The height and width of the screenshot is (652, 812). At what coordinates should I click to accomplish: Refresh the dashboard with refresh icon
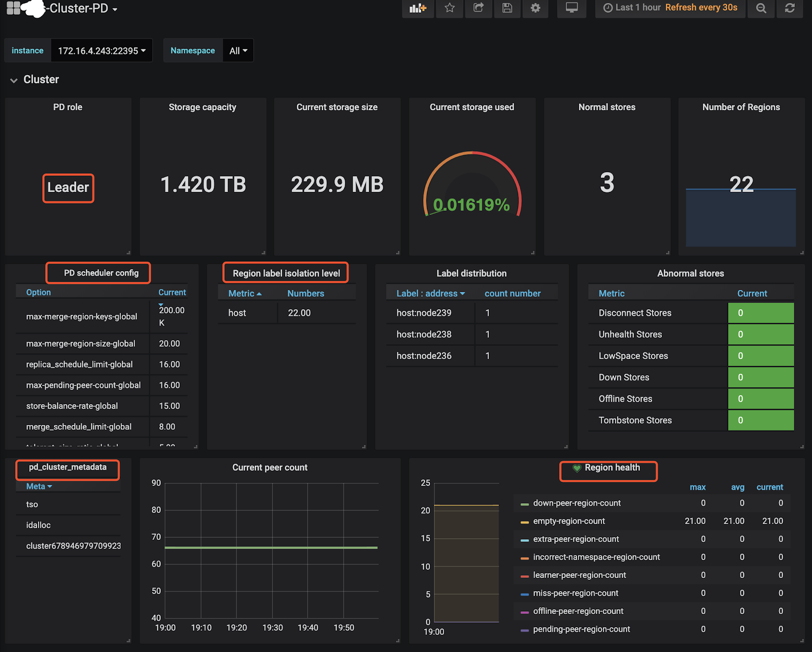[x=790, y=8]
